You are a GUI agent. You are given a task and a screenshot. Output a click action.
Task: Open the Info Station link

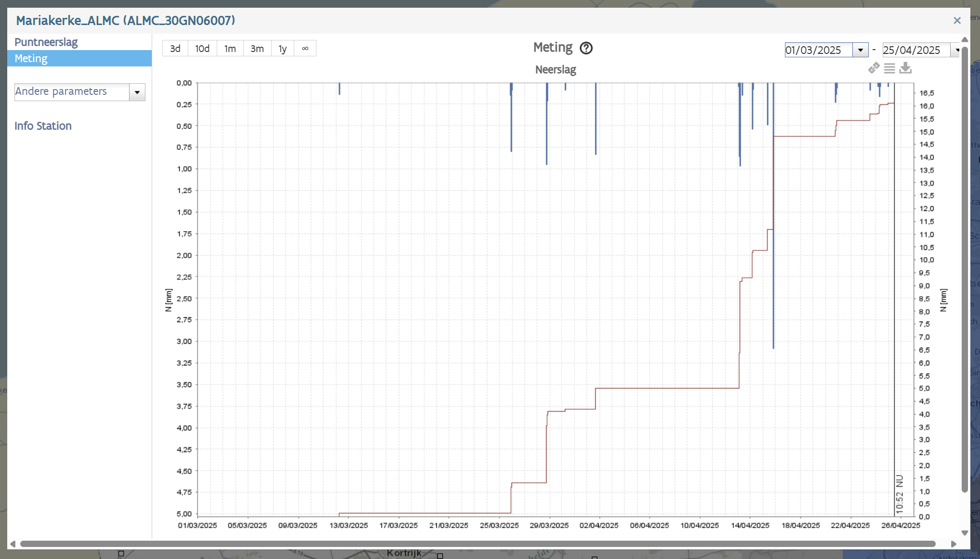click(x=43, y=126)
